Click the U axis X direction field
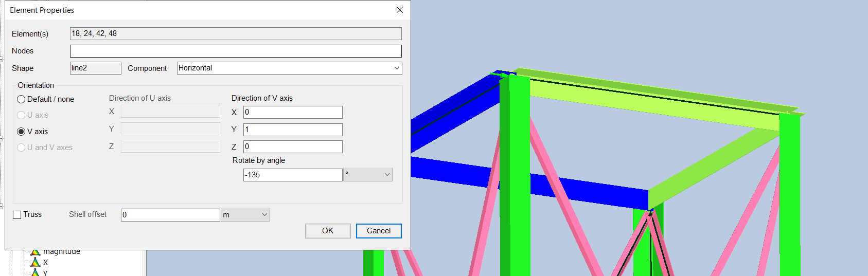The image size is (868, 276). [x=170, y=112]
